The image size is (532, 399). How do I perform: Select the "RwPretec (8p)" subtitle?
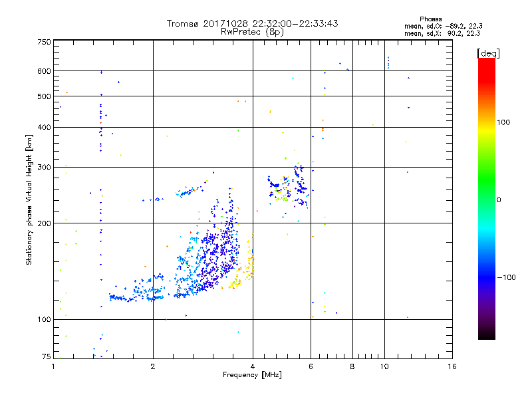252,32
